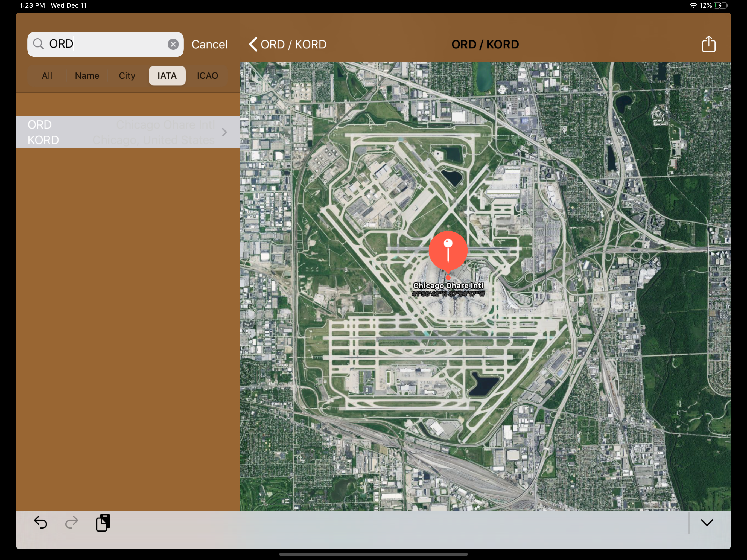This screenshot has width=747, height=560.
Task: Switch to the Name filter segment
Action: tap(87, 76)
